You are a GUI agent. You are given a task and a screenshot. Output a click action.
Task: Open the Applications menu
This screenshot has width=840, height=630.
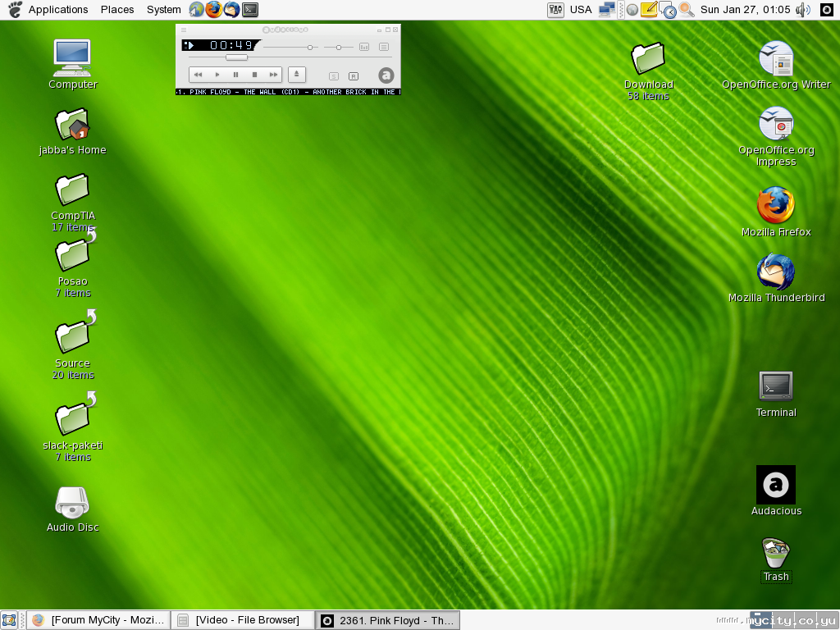click(x=58, y=10)
